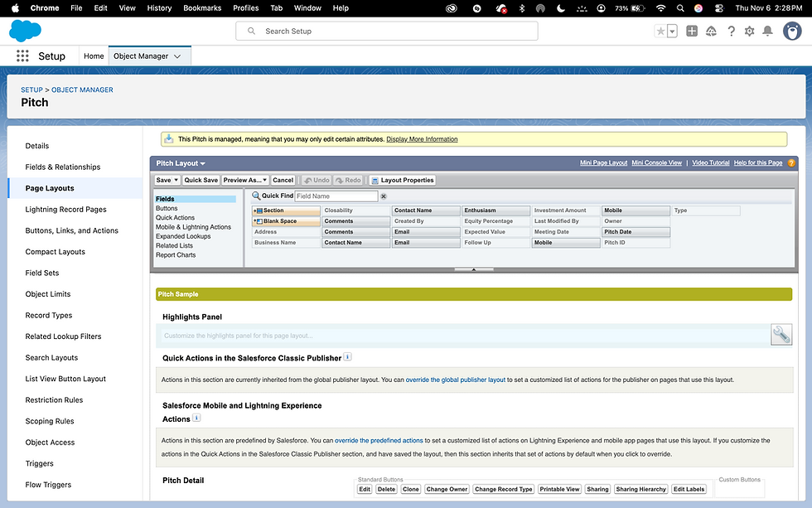Open the Video Tutorial link

tap(711, 162)
